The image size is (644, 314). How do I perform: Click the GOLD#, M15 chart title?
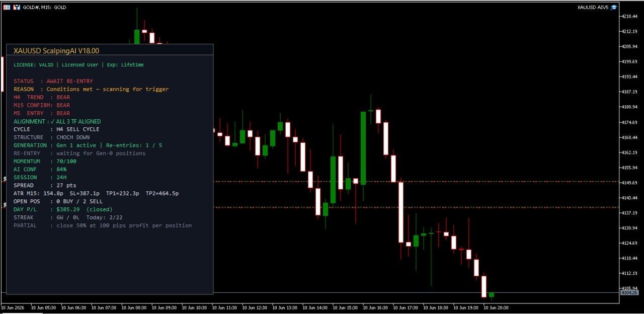(44, 8)
